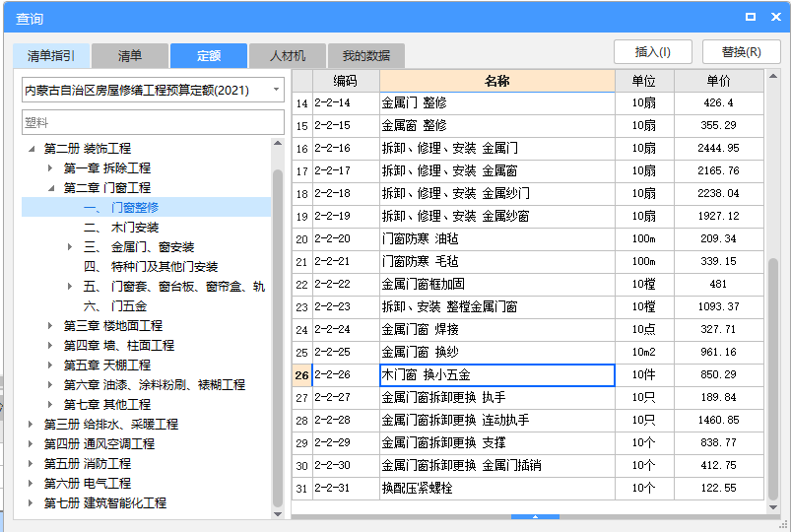791x532 pixels.
Task: Expand 五、门窗套、窗台板 arrow
Action: (x=70, y=286)
